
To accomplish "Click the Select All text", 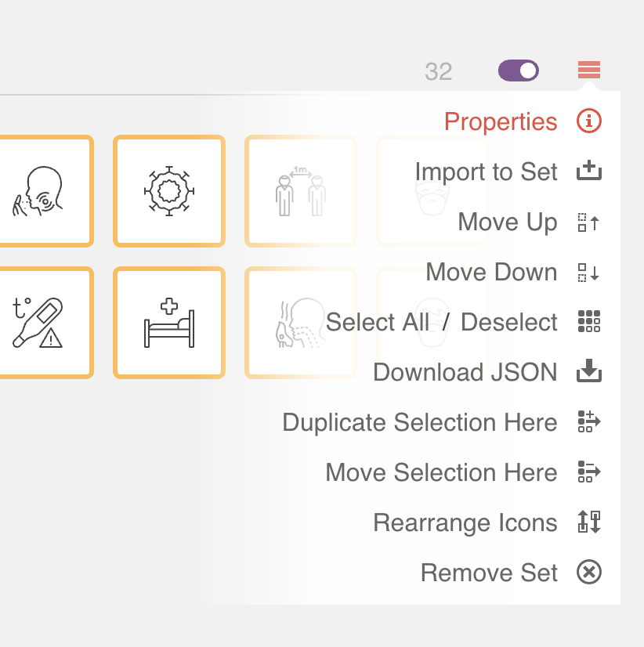I will [378, 322].
